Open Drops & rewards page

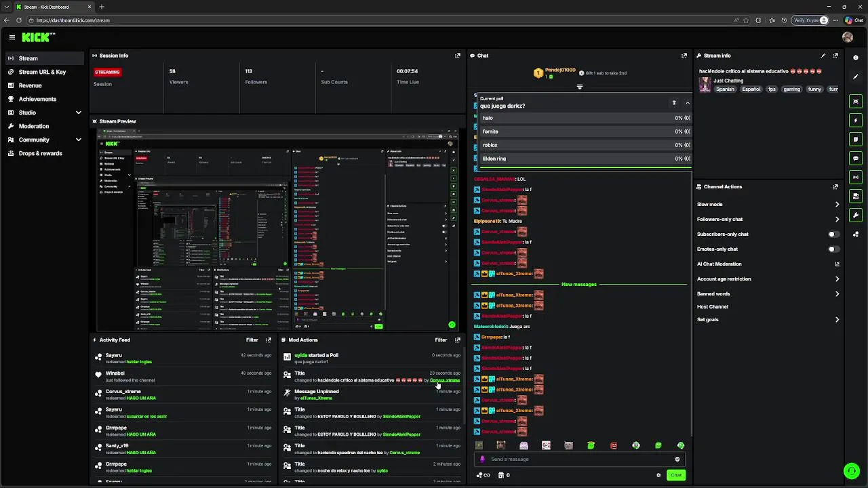(45, 153)
